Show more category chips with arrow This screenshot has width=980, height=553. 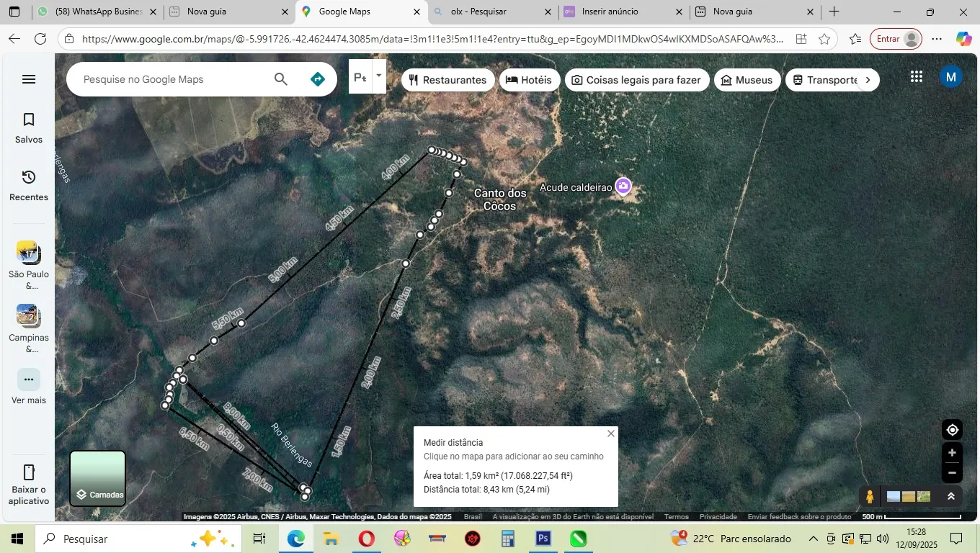click(x=868, y=80)
